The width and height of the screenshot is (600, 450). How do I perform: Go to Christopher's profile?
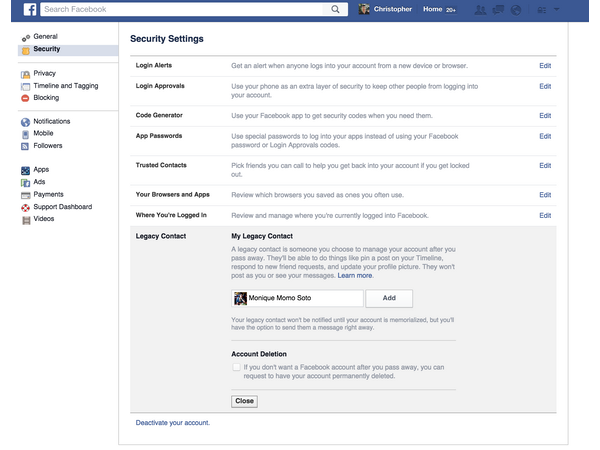pyautogui.click(x=393, y=9)
